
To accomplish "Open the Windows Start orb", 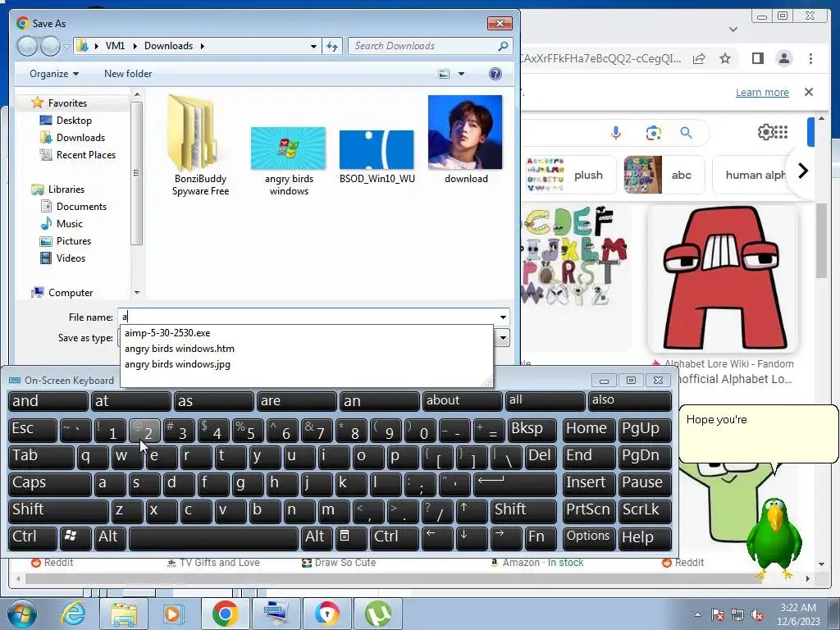I will (x=21, y=614).
